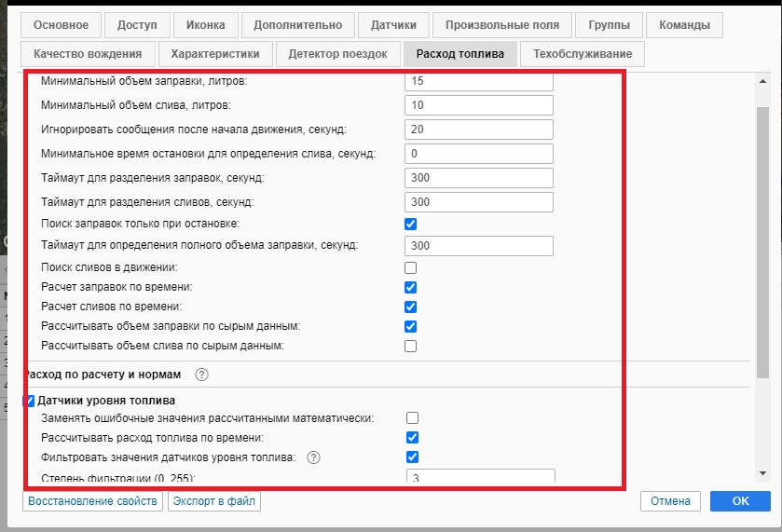
Task: Click the OK button
Action: (740, 501)
